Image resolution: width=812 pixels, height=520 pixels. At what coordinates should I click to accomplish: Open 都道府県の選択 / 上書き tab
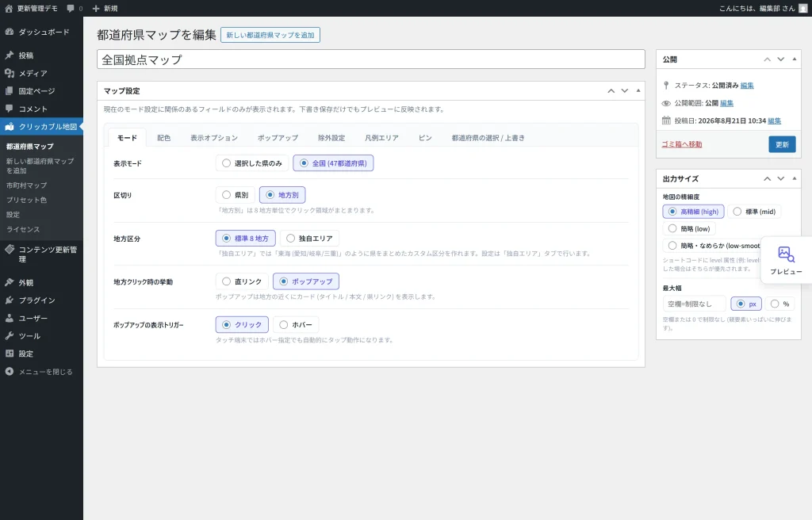[488, 138]
